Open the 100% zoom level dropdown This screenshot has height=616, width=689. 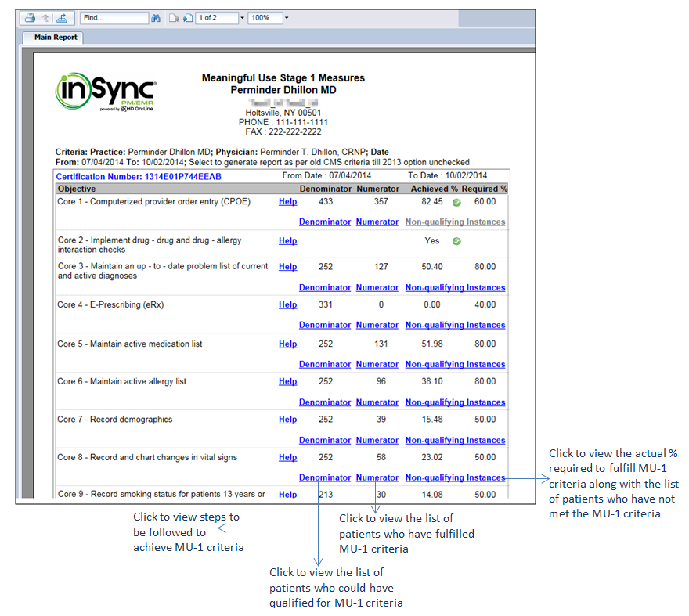coord(287,18)
